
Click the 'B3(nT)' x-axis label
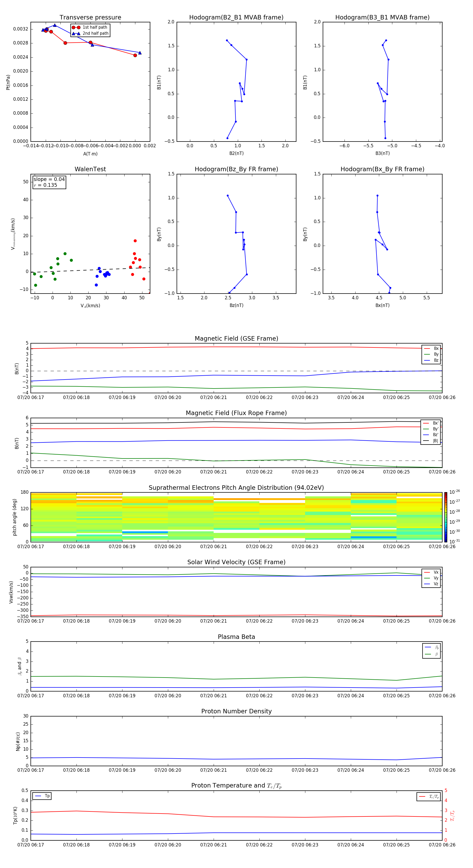382,153
